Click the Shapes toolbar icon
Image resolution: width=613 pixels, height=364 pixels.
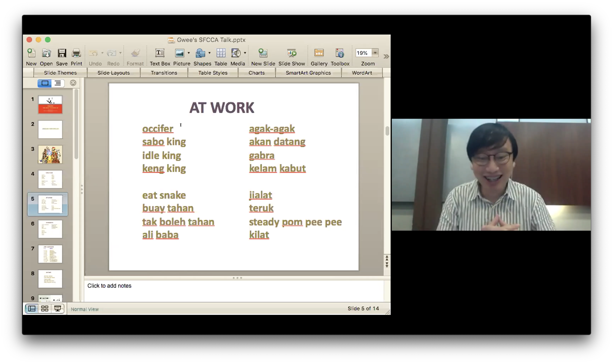[x=200, y=53]
